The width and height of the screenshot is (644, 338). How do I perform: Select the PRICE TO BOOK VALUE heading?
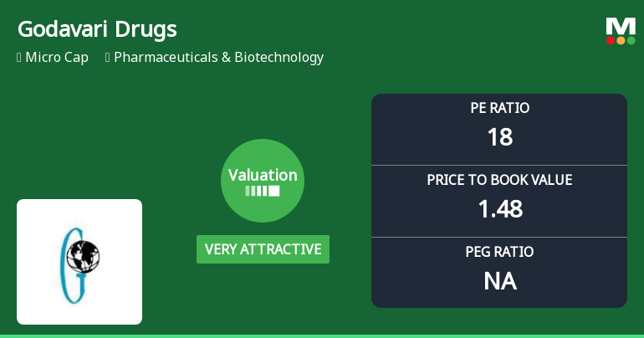point(499,180)
